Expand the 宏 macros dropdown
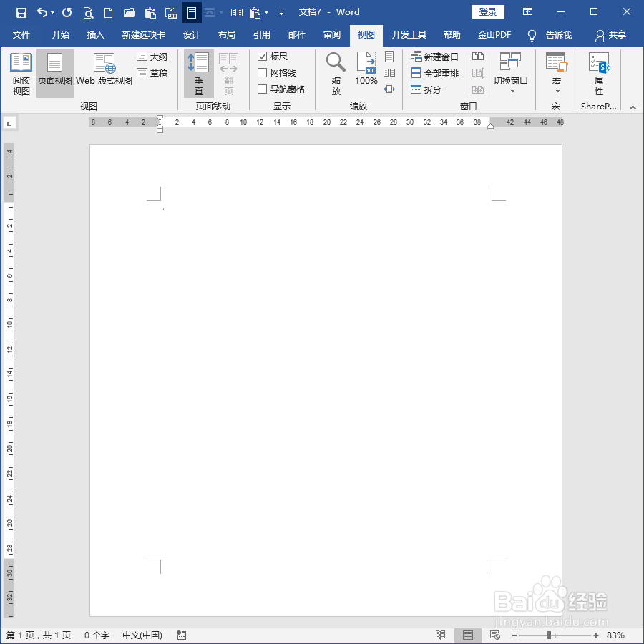Image resolution: width=644 pixels, height=644 pixels. point(557,91)
